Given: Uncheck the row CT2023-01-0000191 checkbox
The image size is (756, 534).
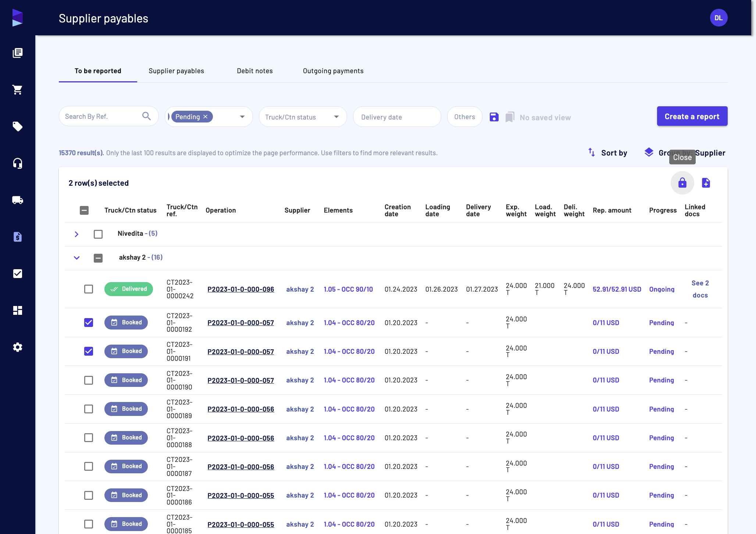Looking at the screenshot, I should 89,351.
